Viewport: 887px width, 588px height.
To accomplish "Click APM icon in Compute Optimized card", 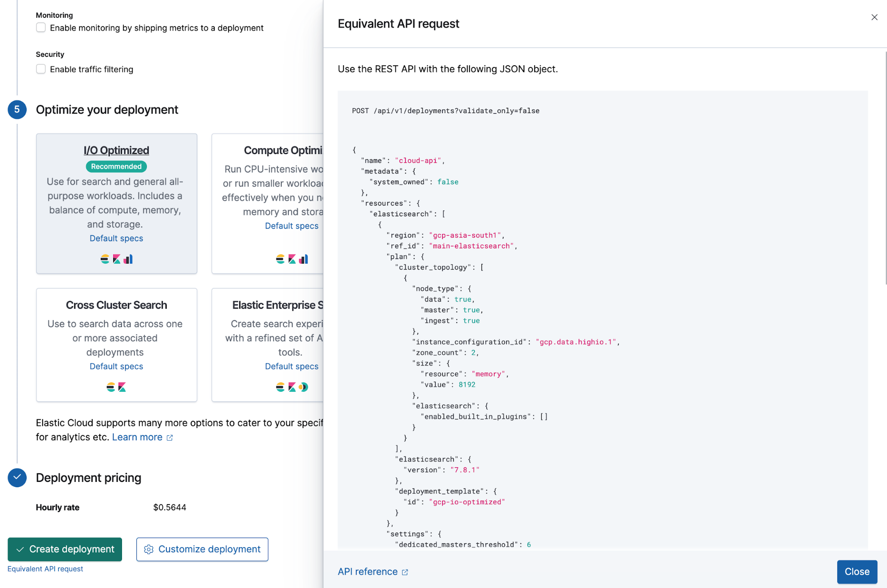I will (304, 259).
